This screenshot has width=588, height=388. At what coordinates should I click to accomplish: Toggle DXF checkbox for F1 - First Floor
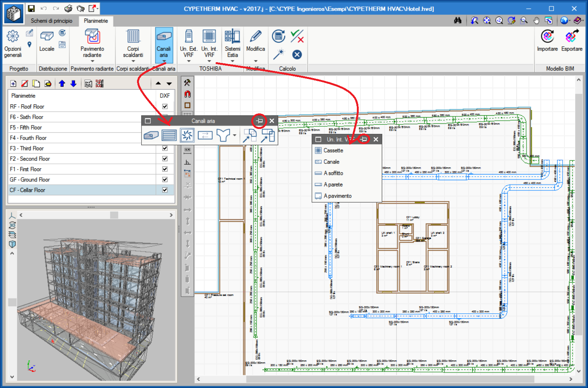(165, 169)
